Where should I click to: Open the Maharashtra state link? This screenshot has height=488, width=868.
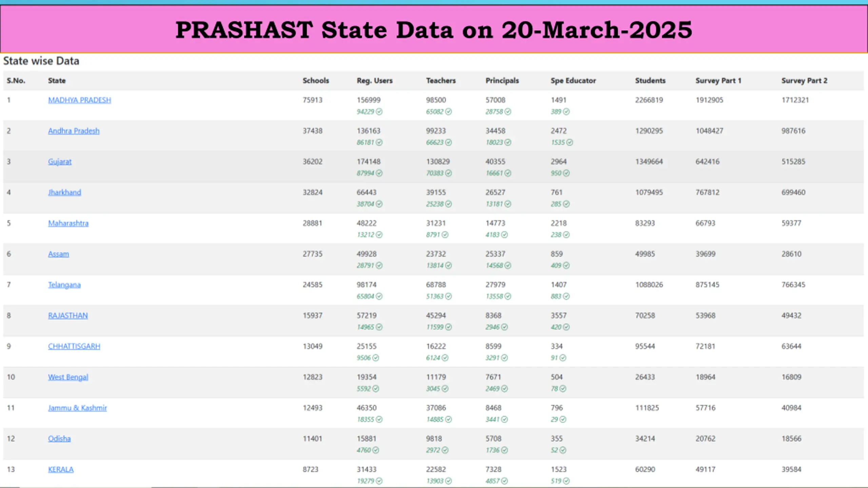(x=68, y=223)
